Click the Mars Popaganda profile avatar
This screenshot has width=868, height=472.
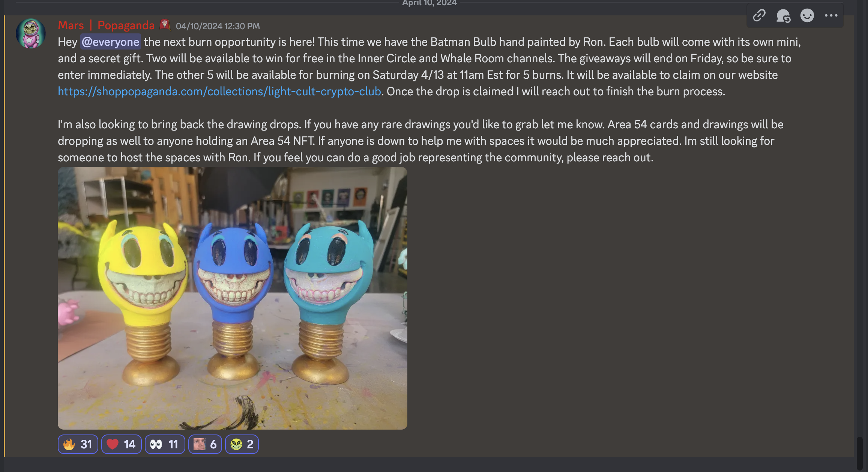(x=31, y=33)
